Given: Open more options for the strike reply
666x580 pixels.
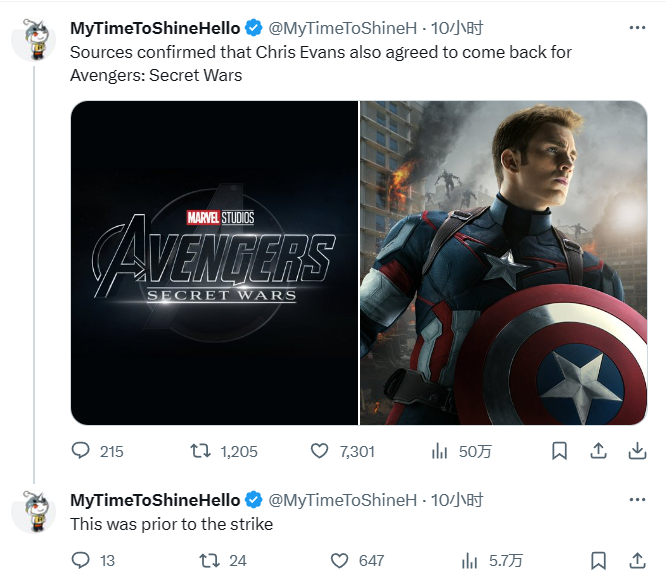Looking at the screenshot, I should [636, 499].
